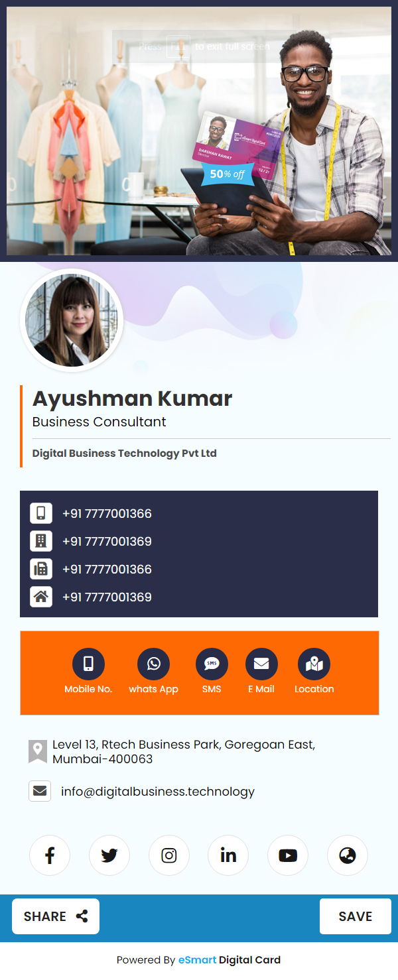Open the website globe icon
This screenshot has width=398, height=980.
(348, 855)
